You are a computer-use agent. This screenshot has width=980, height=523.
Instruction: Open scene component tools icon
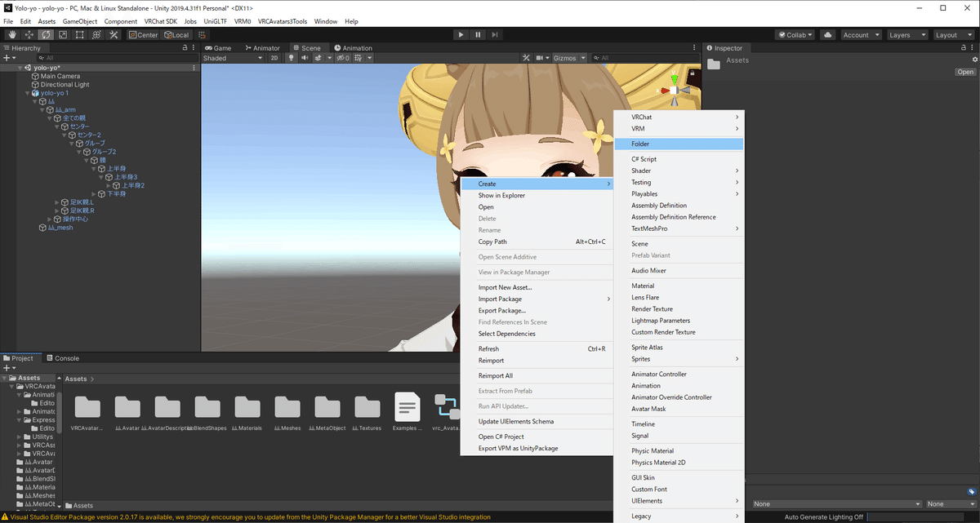527,58
